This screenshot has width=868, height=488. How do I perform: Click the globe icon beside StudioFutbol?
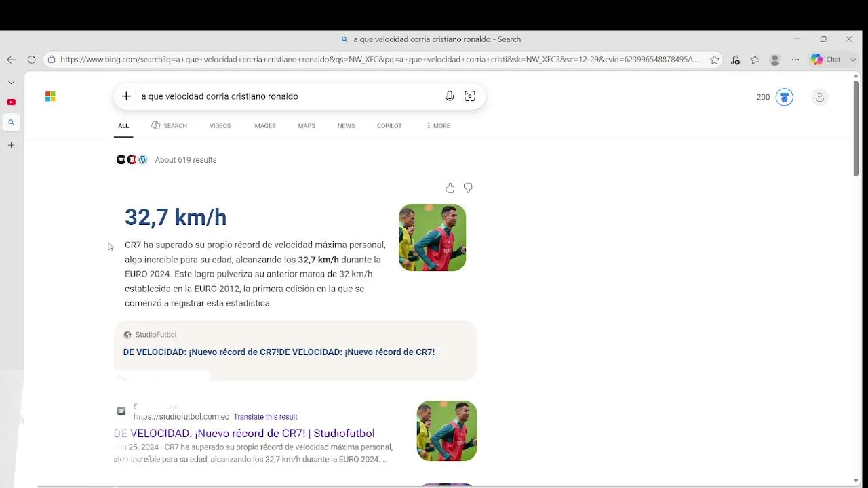pos(127,335)
